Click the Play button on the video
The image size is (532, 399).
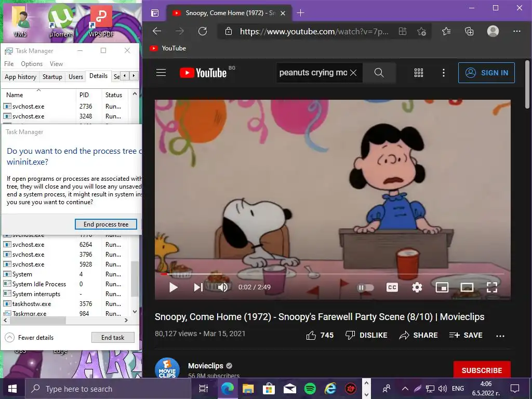click(174, 287)
